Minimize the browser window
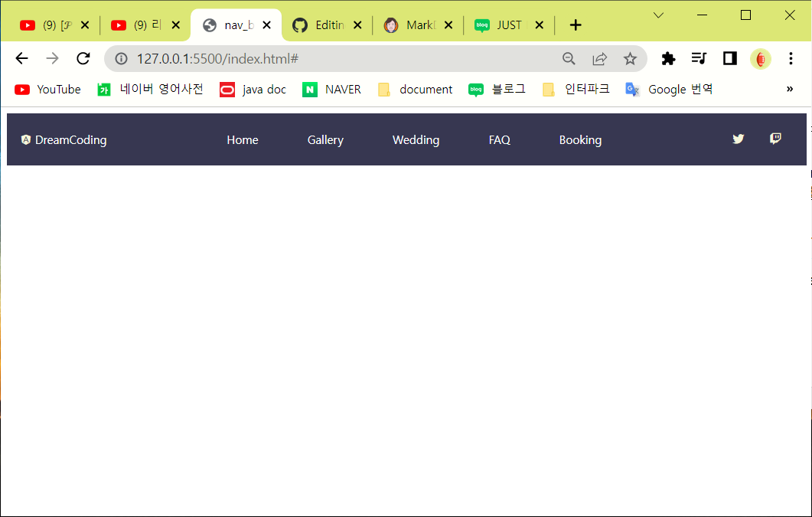This screenshot has width=812, height=517. pos(703,15)
